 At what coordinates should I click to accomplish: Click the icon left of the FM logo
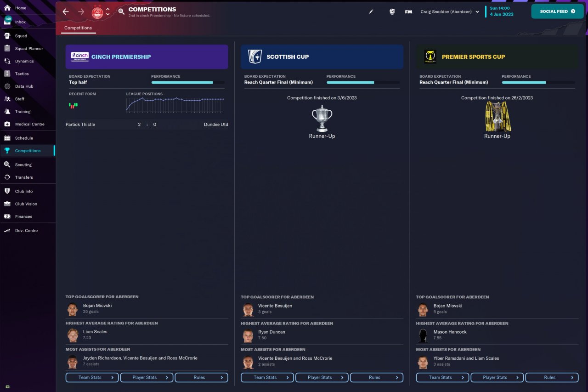point(392,12)
